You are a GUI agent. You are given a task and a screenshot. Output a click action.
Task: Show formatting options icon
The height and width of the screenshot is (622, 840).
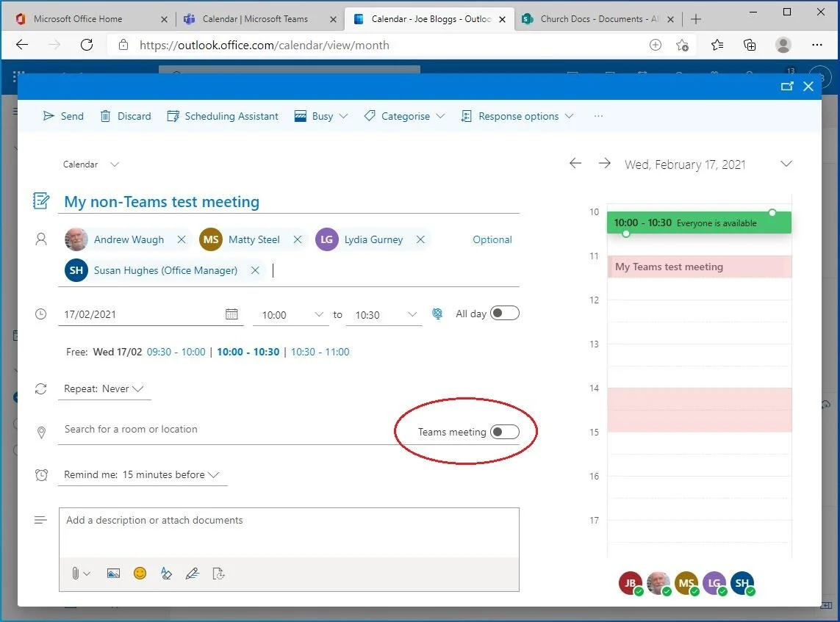click(166, 574)
